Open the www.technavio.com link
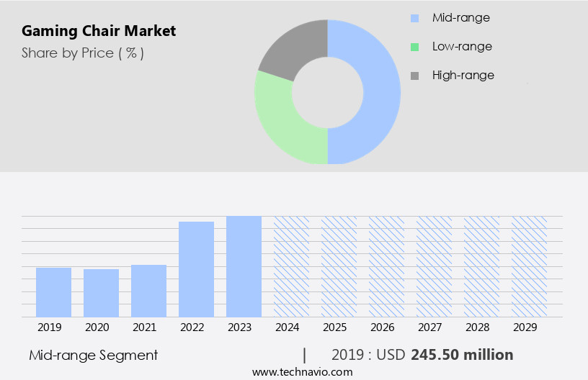Viewport: 588px width, 380px height. click(x=302, y=372)
